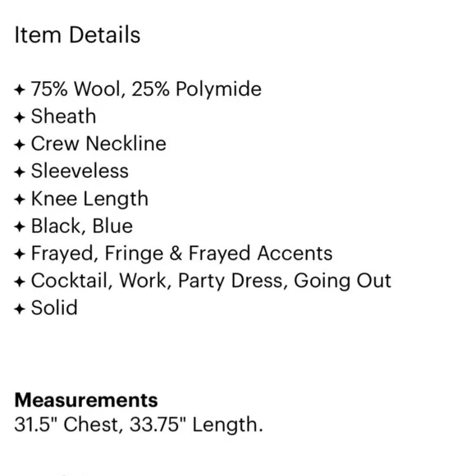Viewport: 476px width, 476px height.
Task: Click the Item Details heading
Action: [x=77, y=35]
